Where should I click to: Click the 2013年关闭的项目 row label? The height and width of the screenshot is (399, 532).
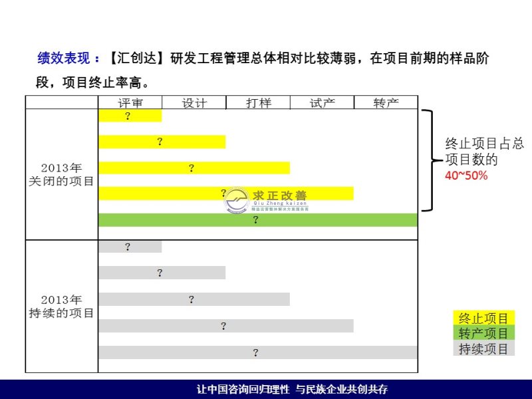[62, 174]
